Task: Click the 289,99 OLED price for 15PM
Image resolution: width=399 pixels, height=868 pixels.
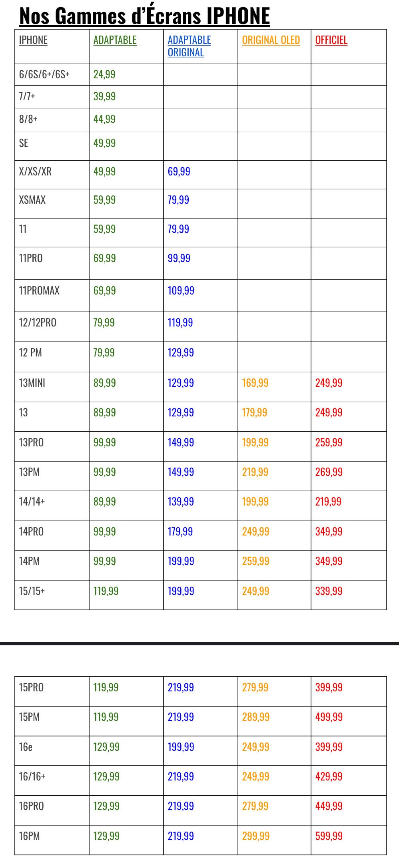Action: [x=255, y=717]
